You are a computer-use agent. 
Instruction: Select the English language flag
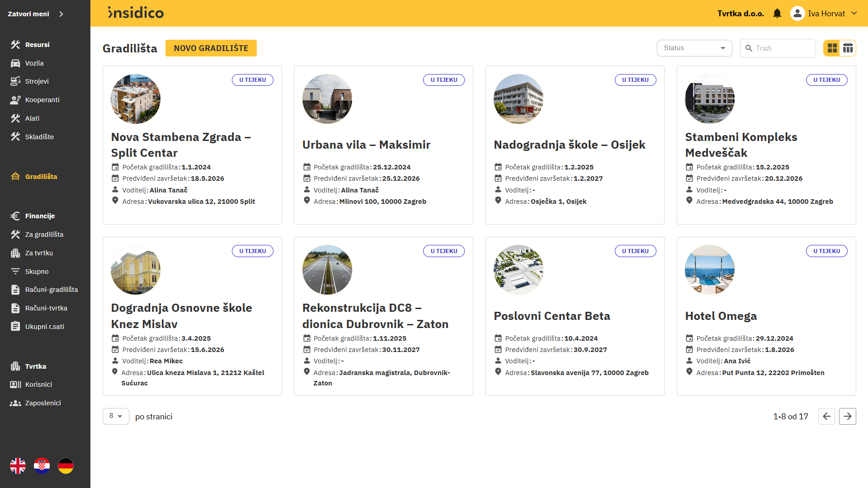coord(18,466)
